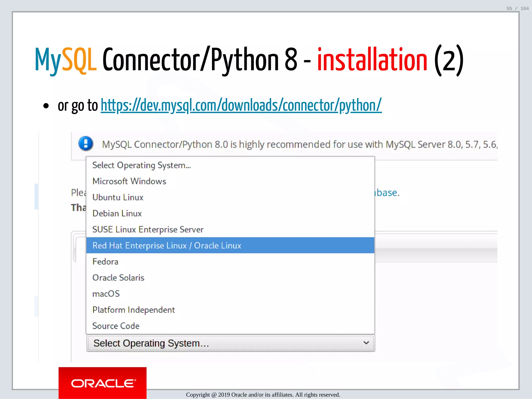The height and width of the screenshot is (399, 532).
Task: Select SUSE Linux Enterprise Server
Action: pos(148,230)
